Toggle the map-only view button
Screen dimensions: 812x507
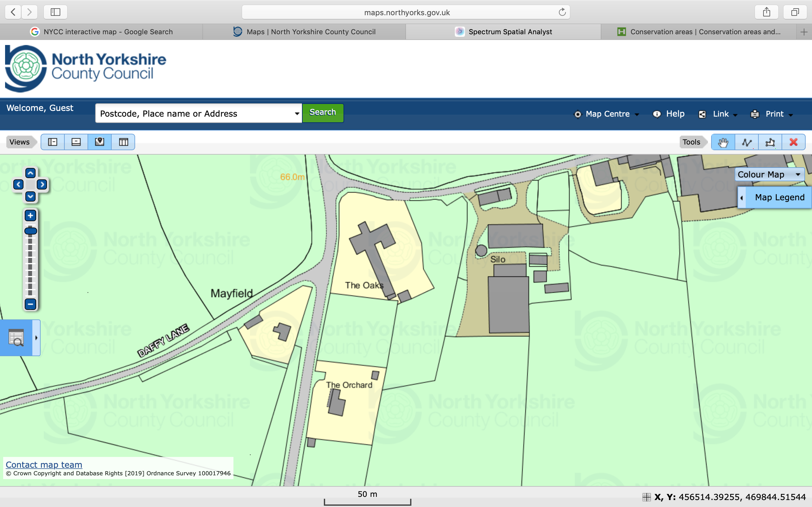pyautogui.click(x=100, y=142)
